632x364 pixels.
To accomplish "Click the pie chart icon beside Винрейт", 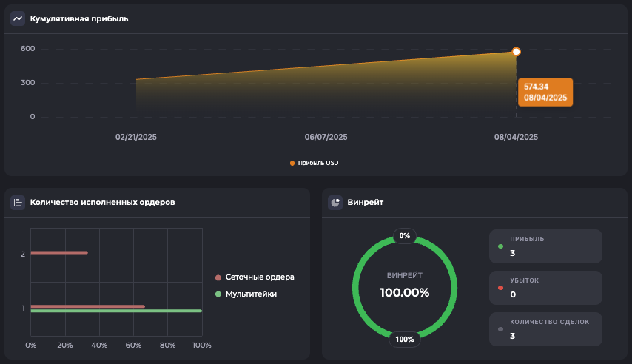I will (335, 202).
